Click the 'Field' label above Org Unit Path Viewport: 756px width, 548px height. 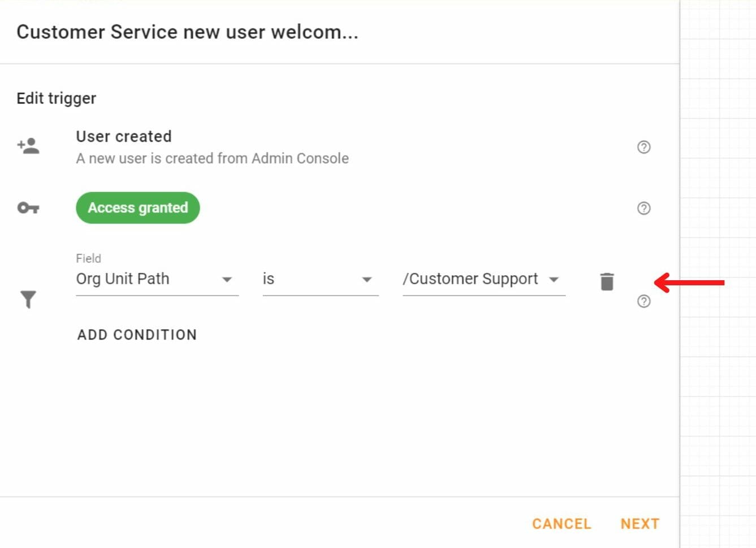tap(88, 258)
